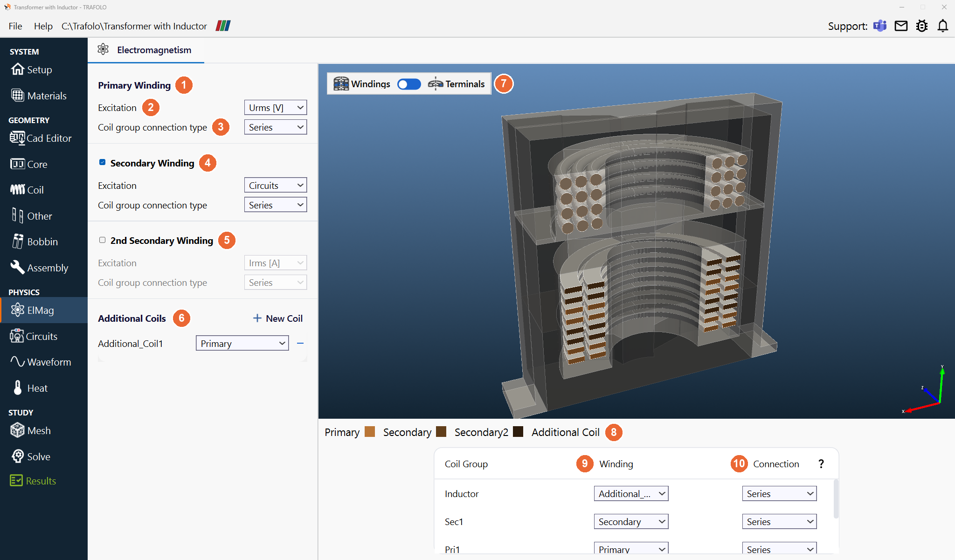
Task: Open the Results section icon
Action: (x=16, y=481)
